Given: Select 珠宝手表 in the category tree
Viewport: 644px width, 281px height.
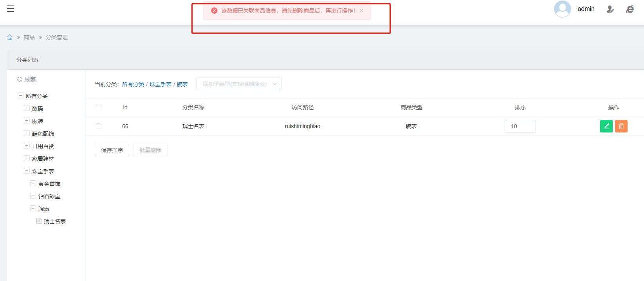Looking at the screenshot, I should pyautogui.click(x=43, y=171).
